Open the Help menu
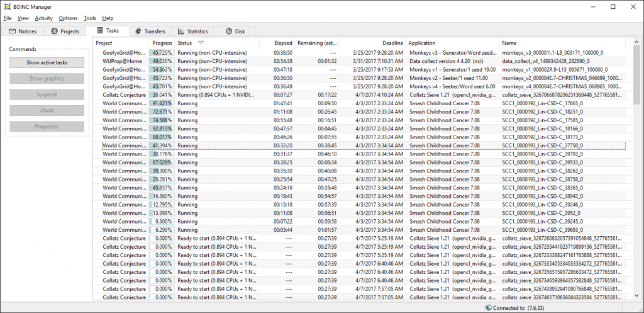 coord(108,18)
